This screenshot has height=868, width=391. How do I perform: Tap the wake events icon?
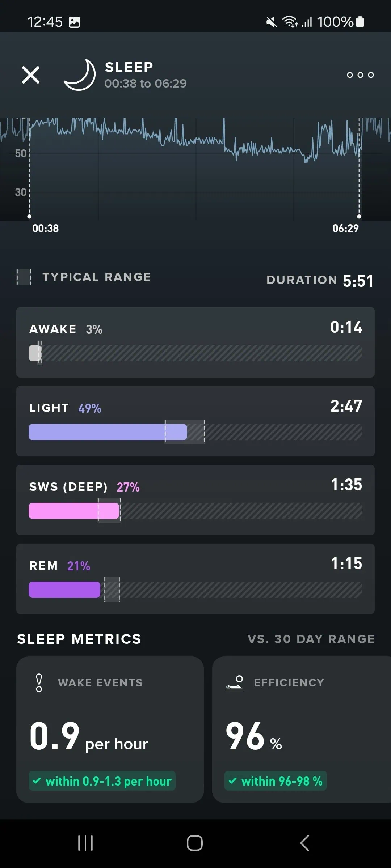tap(39, 683)
